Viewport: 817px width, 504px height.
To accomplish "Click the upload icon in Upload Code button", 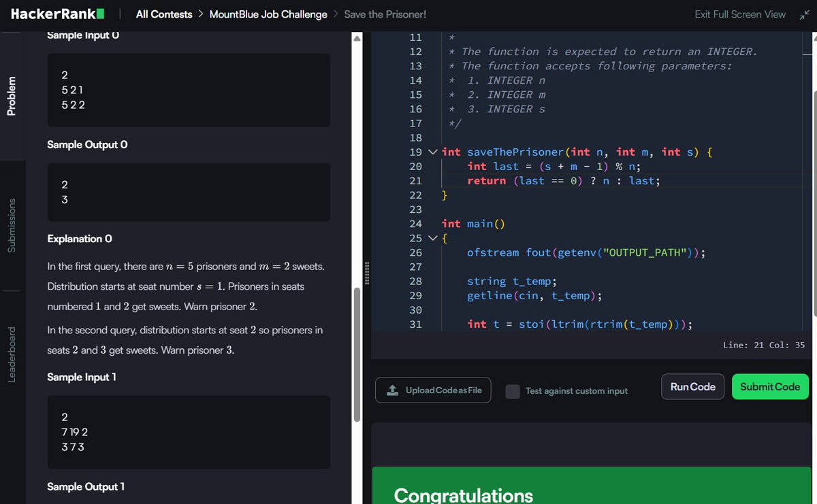I will pos(392,390).
